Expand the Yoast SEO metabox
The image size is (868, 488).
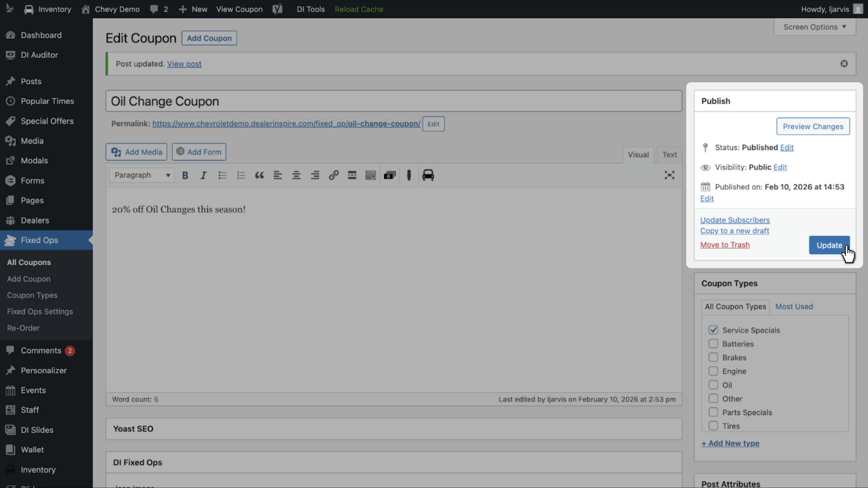[x=394, y=429]
